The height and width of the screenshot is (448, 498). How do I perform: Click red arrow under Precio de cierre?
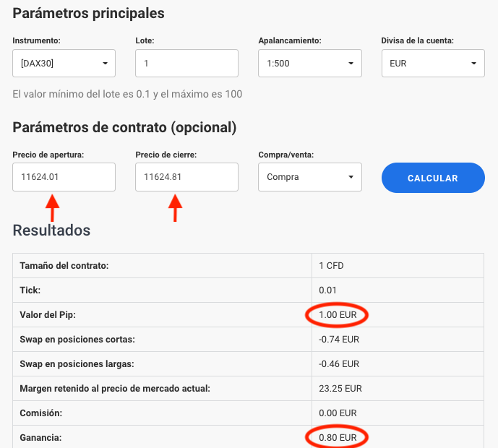(176, 209)
